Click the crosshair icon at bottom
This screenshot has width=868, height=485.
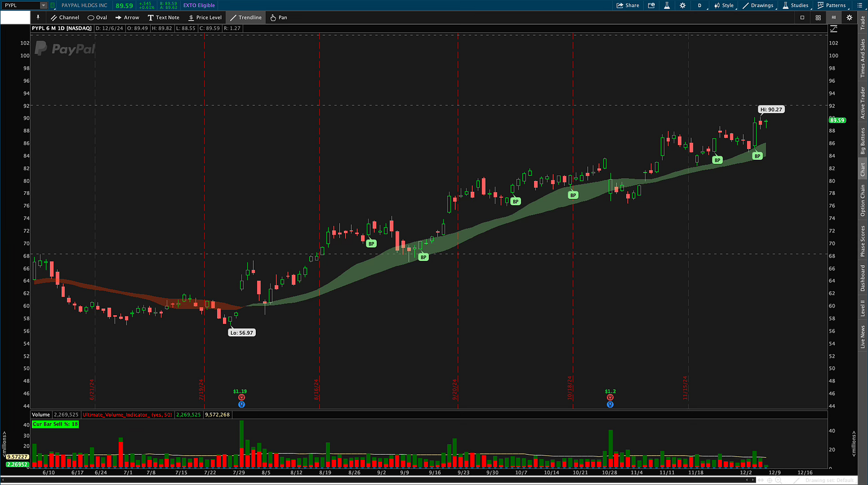pyautogui.click(x=770, y=480)
